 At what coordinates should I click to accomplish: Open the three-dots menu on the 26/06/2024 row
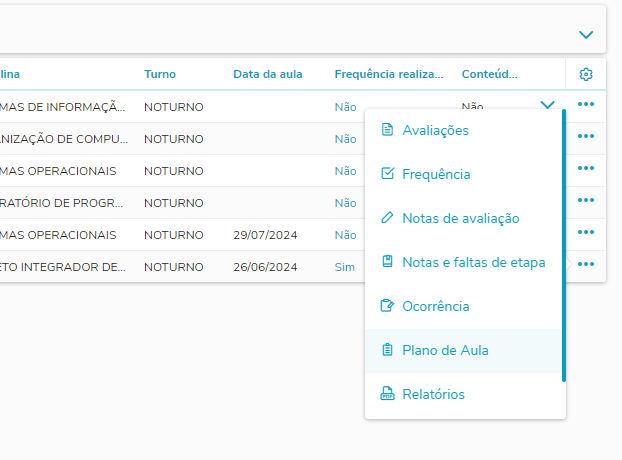[x=586, y=266]
